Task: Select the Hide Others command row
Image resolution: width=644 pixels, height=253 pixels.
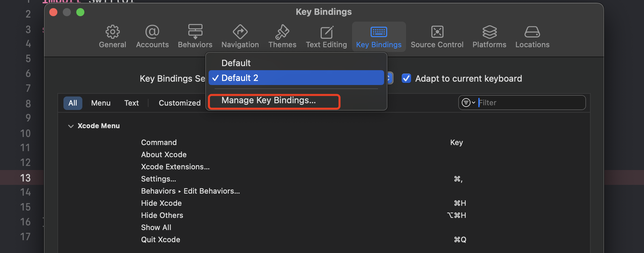Action: (x=162, y=215)
